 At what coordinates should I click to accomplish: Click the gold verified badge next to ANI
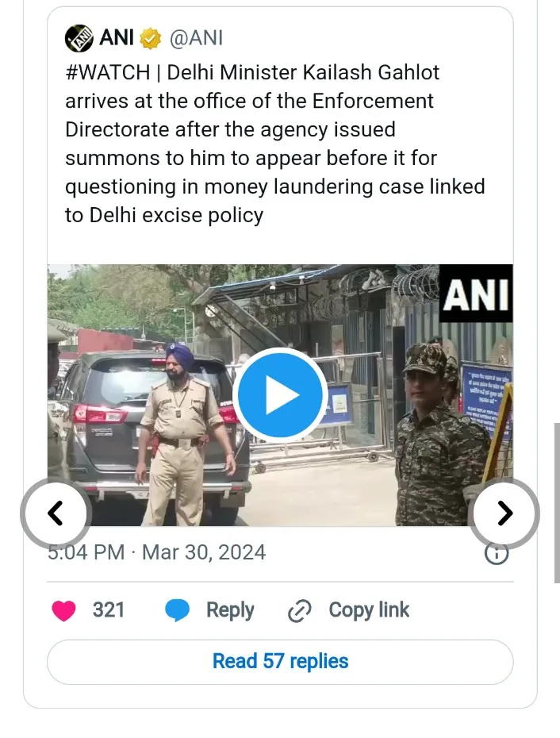(x=150, y=38)
